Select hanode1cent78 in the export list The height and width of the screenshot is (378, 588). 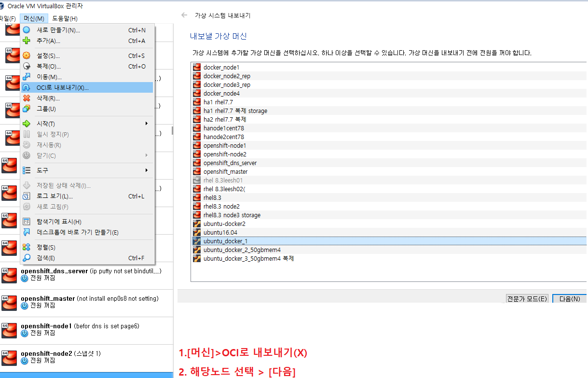tap(389, 128)
